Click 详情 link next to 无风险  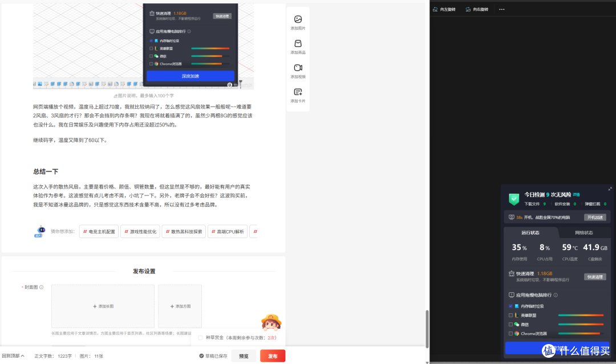pyautogui.click(x=576, y=195)
